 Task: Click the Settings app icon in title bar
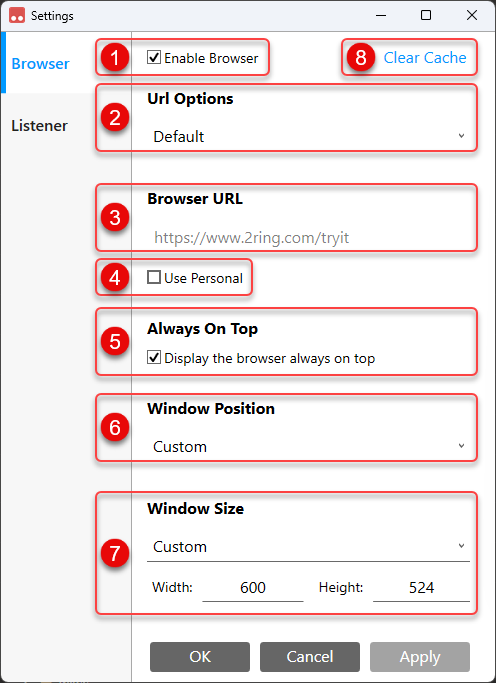17,16
